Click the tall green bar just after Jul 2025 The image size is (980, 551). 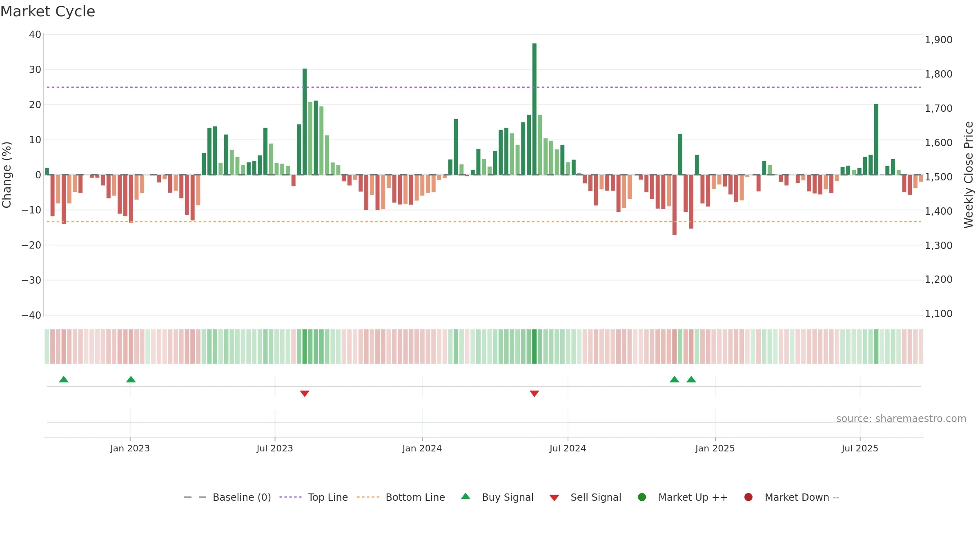[876, 140]
